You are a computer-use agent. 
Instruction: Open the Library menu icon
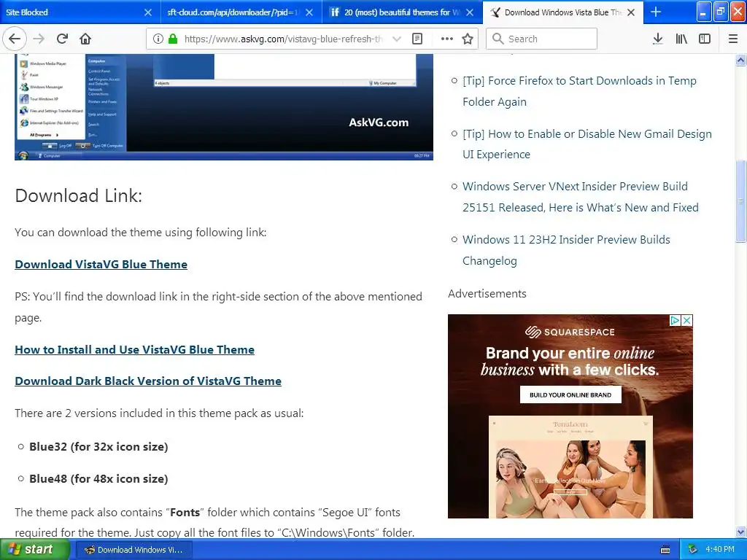coord(681,39)
